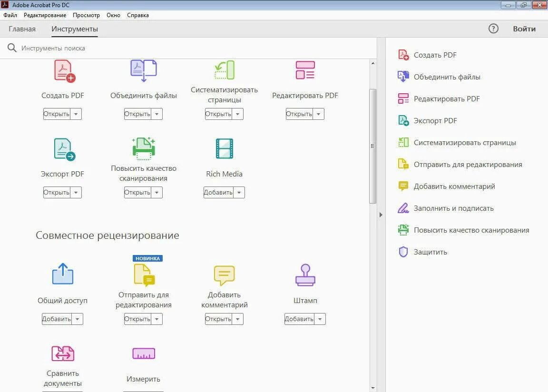Click Открыть button under Экспорт PDF
Screen dimensions: 548x392
(x=57, y=193)
